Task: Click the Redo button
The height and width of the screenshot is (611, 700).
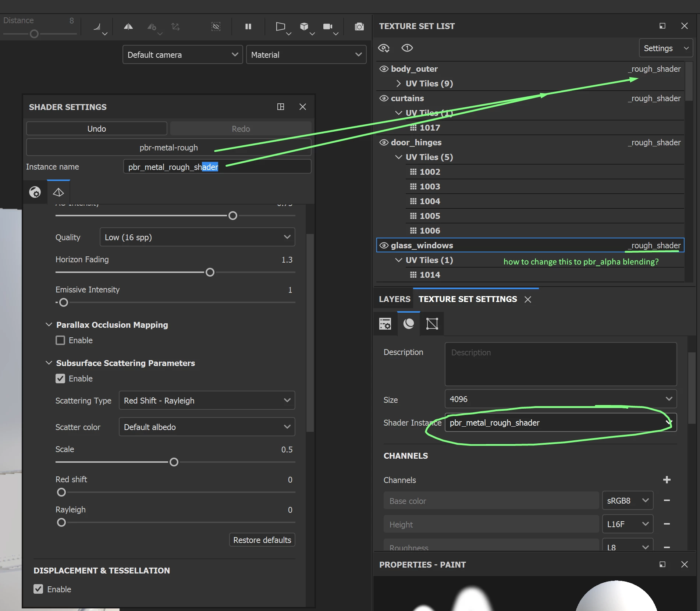Action: tap(241, 129)
